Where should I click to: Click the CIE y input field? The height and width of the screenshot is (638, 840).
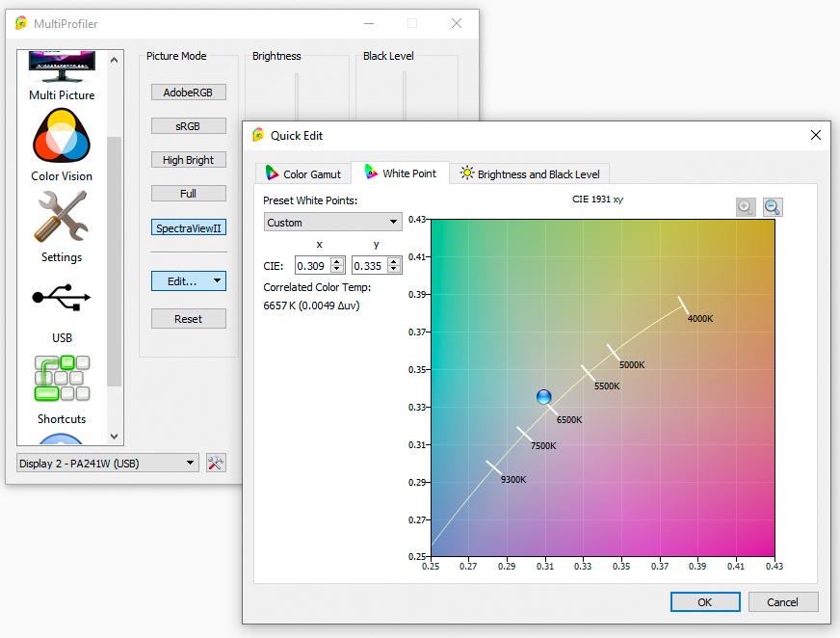[370, 265]
